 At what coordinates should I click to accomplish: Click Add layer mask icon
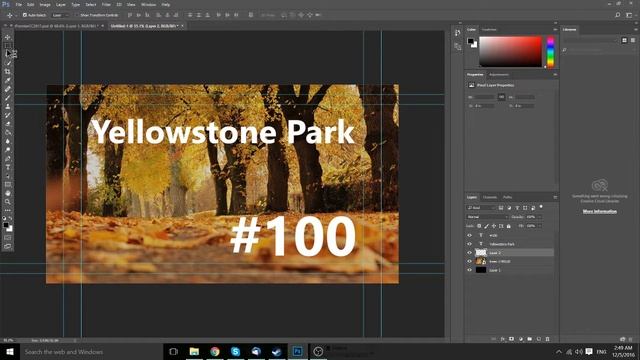click(x=511, y=339)
